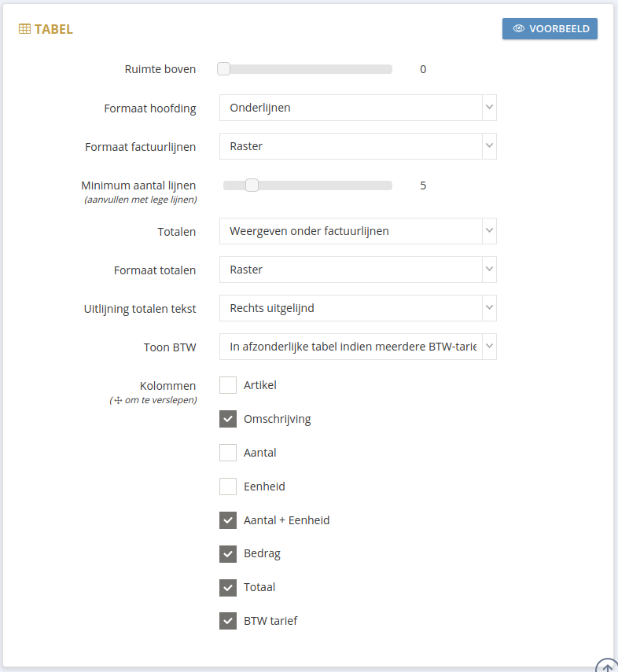This screenshot has height=672, width=618.
Task: Enable the Artikel column checkbox
Action: (227, 385)
